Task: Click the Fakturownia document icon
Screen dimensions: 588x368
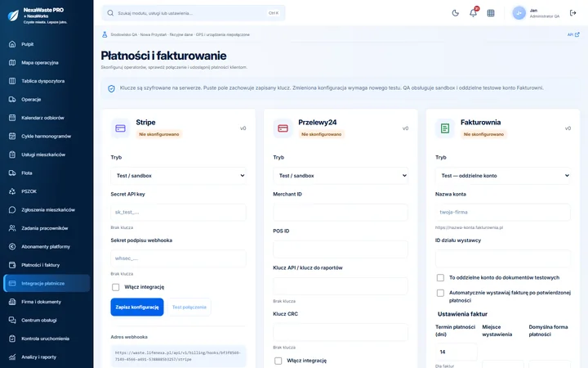Action: pos(445,128)
